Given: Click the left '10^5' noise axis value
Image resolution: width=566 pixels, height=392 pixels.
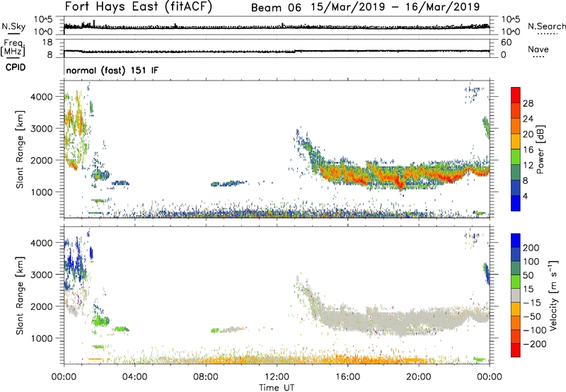Looking at the screenshot, I should pyautogui.click(x=43, y=20).
